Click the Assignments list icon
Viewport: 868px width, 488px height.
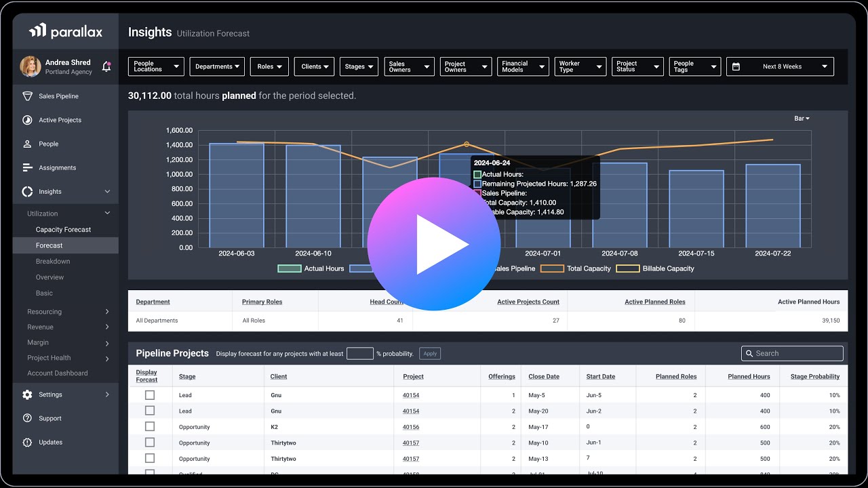(27, 167)
